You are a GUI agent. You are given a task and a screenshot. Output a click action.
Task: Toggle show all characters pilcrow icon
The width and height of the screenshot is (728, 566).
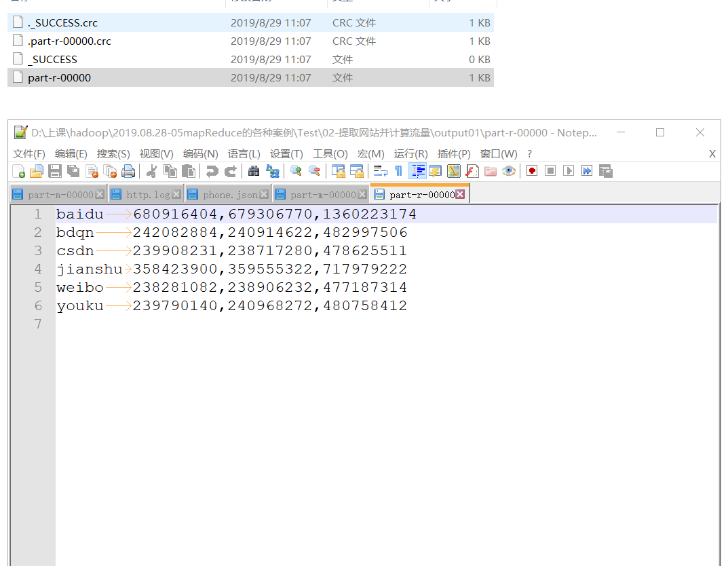[x=398, y=171]
